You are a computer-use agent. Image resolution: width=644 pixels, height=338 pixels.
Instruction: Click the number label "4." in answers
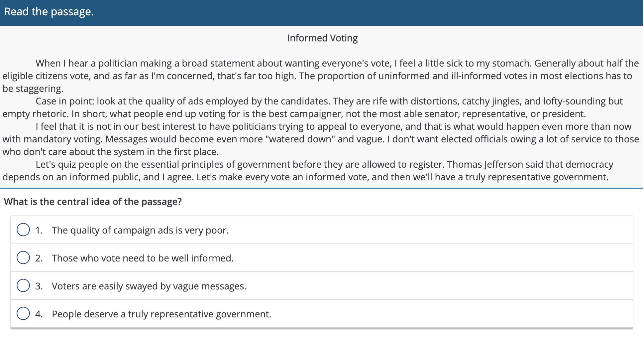coord(39,314)
